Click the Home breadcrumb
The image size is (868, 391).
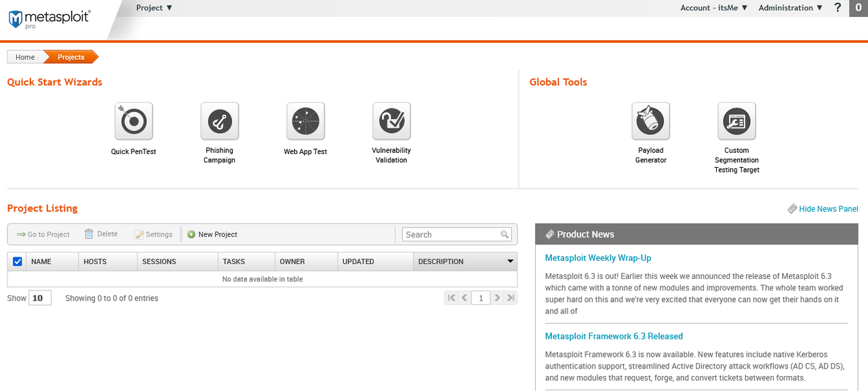pyautogui.click(x=25, y=57)
